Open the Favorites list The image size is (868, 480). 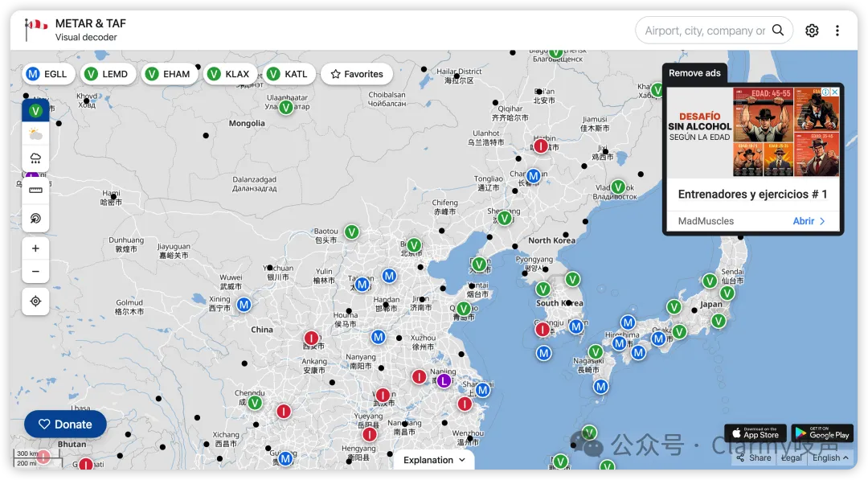(x=357, y=74)
